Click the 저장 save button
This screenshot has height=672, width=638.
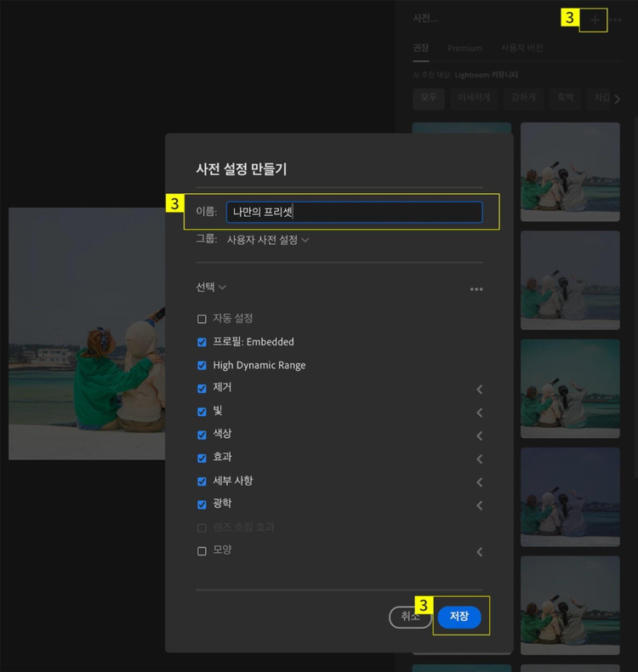[459, 617]
